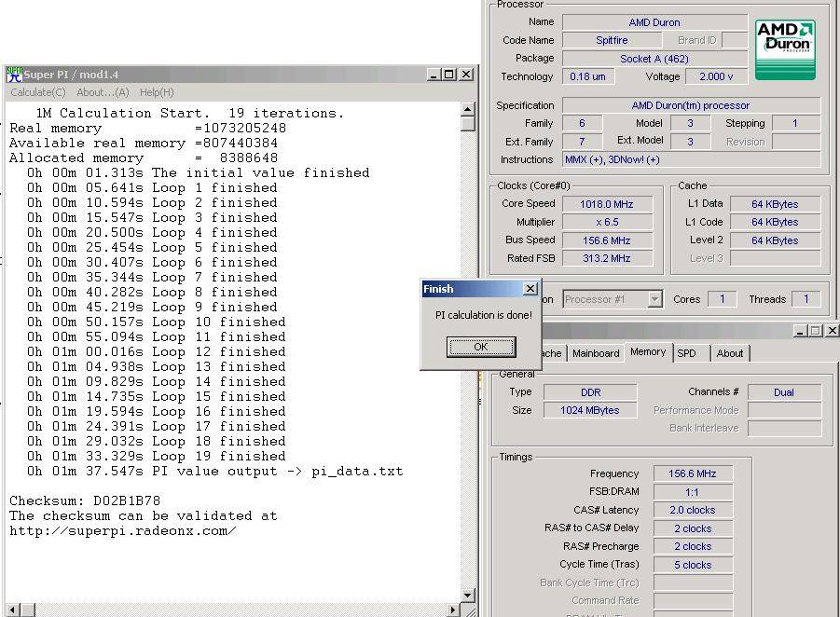Click the memory type 'DDR' value

(x=590, y=392)
